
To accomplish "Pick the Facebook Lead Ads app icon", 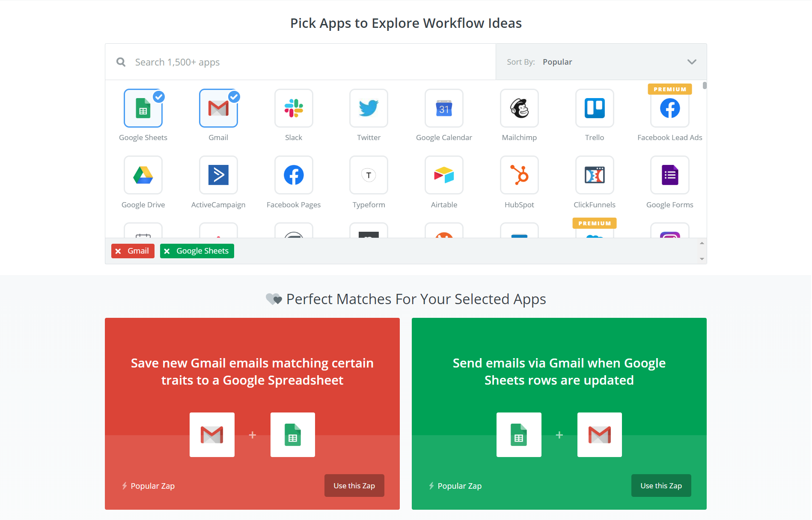I will click(670, 108).
